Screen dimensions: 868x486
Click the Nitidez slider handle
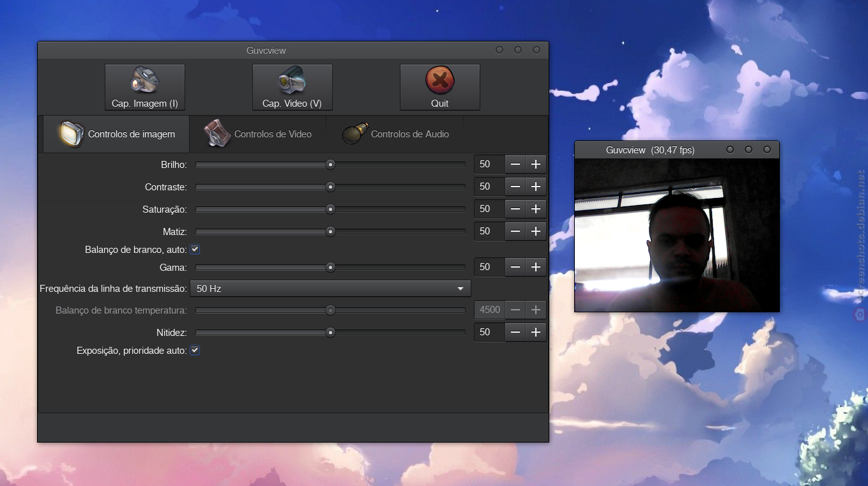(330, 332)
